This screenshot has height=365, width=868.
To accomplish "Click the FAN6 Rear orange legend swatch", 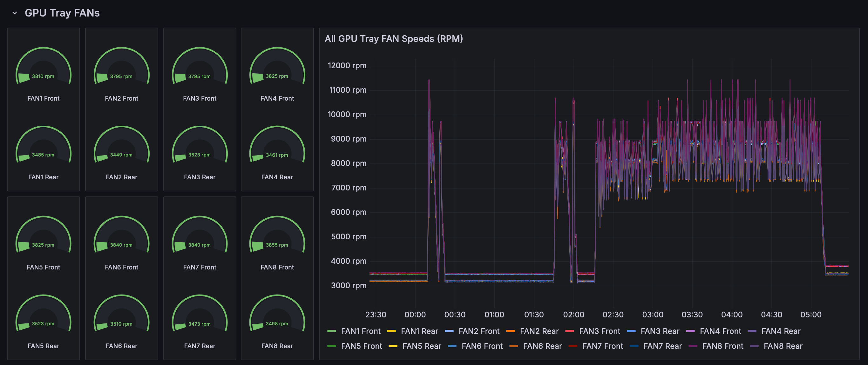I will [x=513, y=346].
